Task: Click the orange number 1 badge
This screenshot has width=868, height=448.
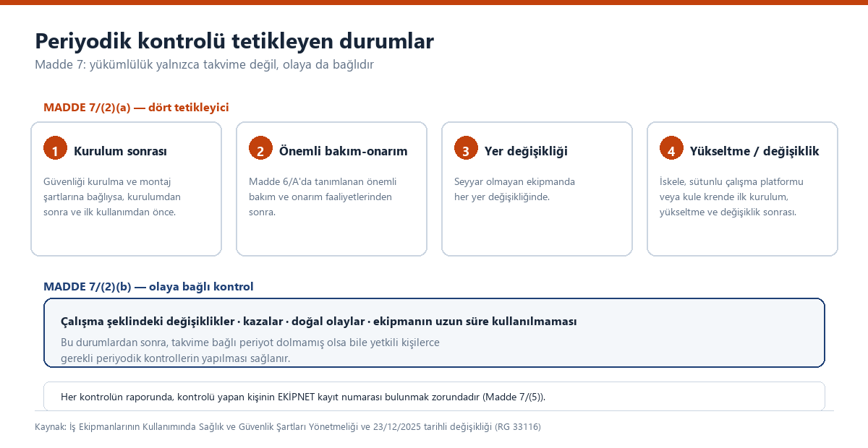Action: point(55,148)
